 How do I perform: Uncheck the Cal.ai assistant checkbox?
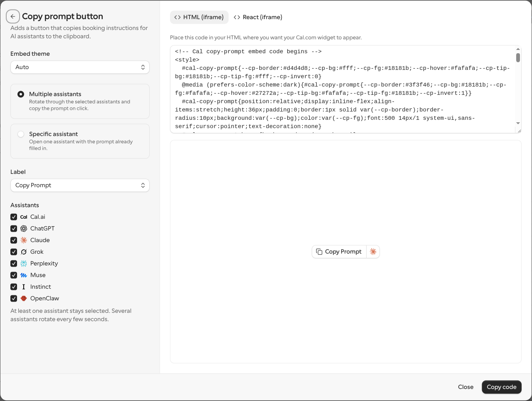tap(14, 217)
